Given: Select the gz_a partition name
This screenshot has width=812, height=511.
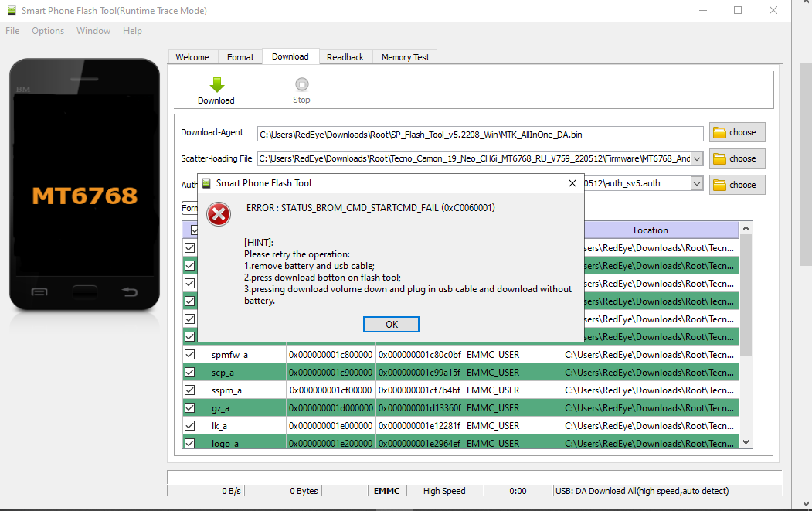Looking at the screenshot, I should (x=220, y=408).
